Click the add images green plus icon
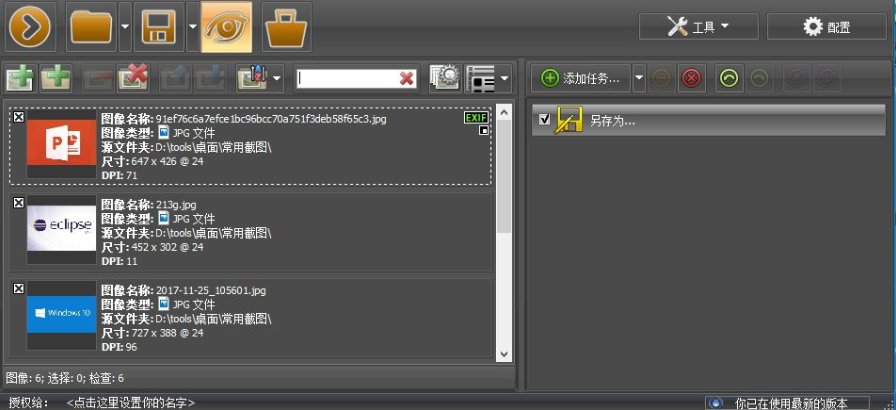The height and width of the screenshot is (410, 896). tap(21, 78)
